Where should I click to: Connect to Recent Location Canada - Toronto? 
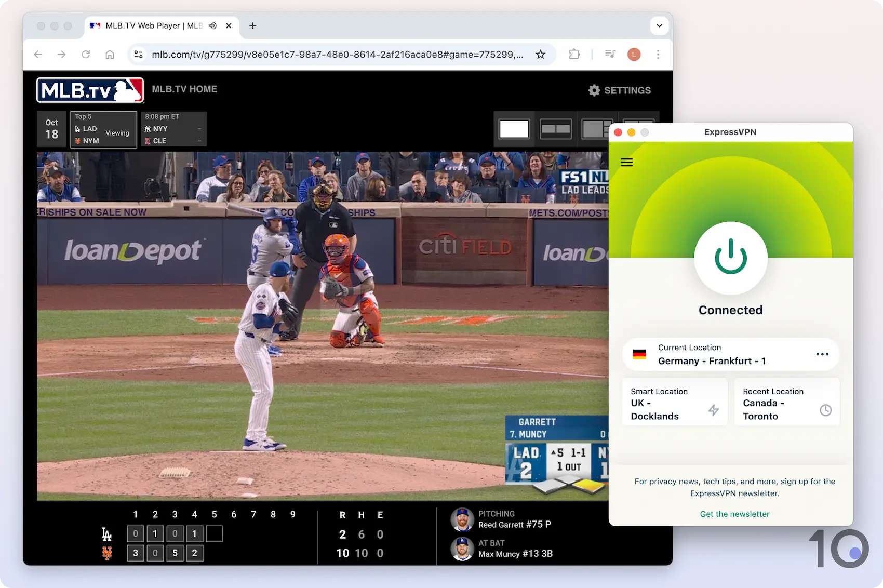[x=787, y=402]
